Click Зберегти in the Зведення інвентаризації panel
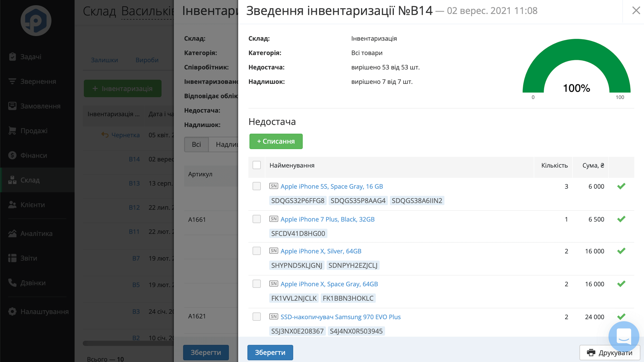644x362 pixels. pos(270,352)
